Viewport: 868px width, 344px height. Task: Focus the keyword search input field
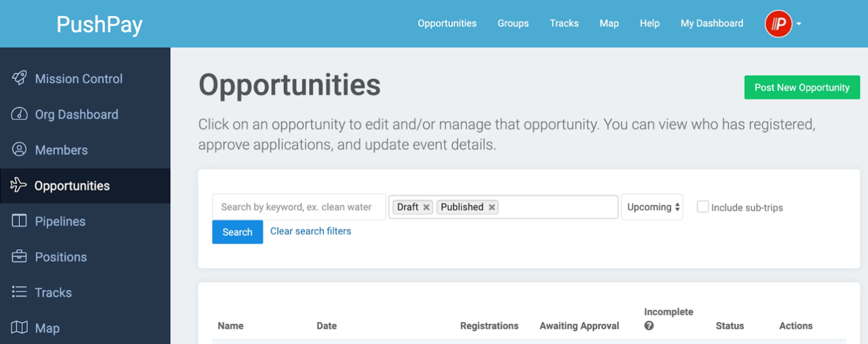click(x=299, y=207)
